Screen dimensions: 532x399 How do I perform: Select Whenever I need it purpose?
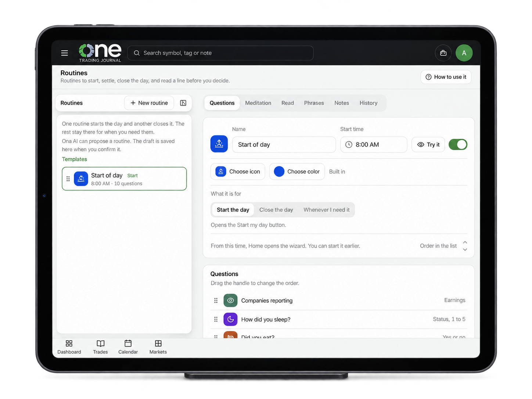[327, 210]
